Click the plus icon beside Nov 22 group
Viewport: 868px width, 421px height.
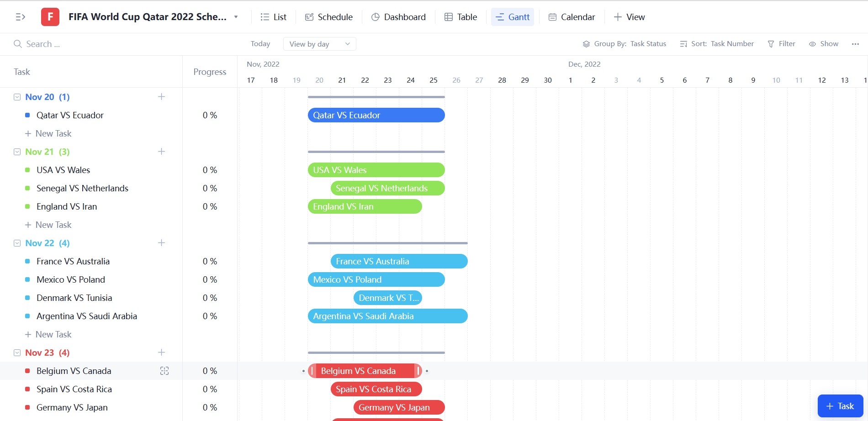(161, 243)
